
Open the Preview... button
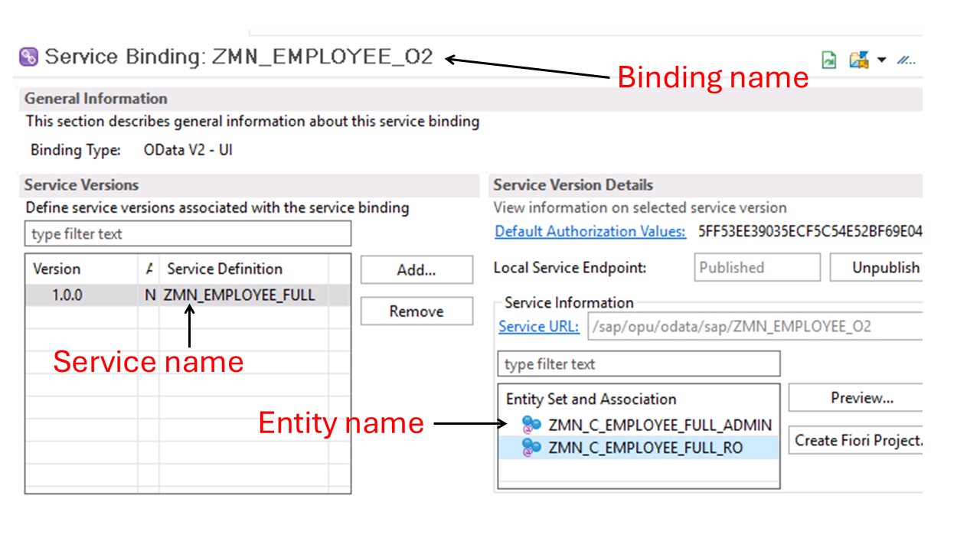[861, 398]
